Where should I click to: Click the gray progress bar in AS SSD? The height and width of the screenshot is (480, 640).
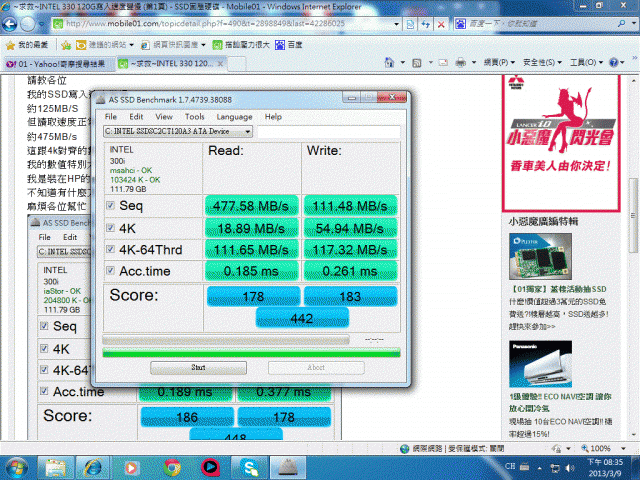[x=226, y=340]
